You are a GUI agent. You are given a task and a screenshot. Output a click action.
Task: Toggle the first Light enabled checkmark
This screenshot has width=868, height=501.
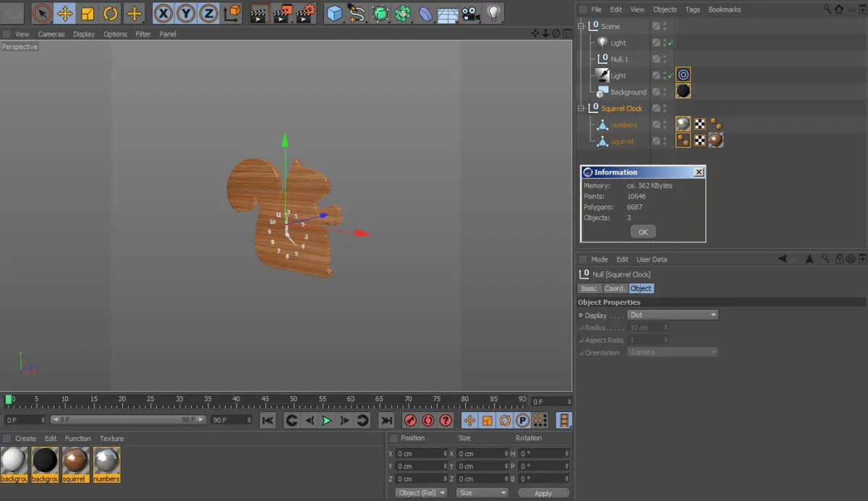point(671,43)
